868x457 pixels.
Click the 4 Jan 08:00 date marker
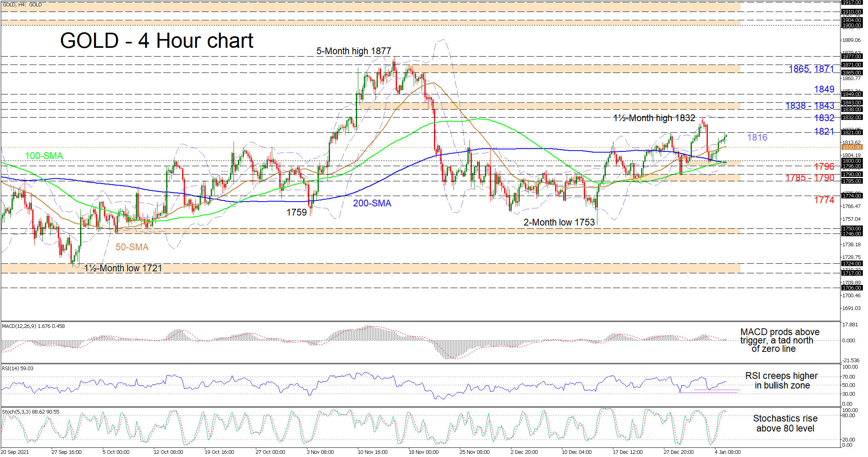(x=727, y=452)
